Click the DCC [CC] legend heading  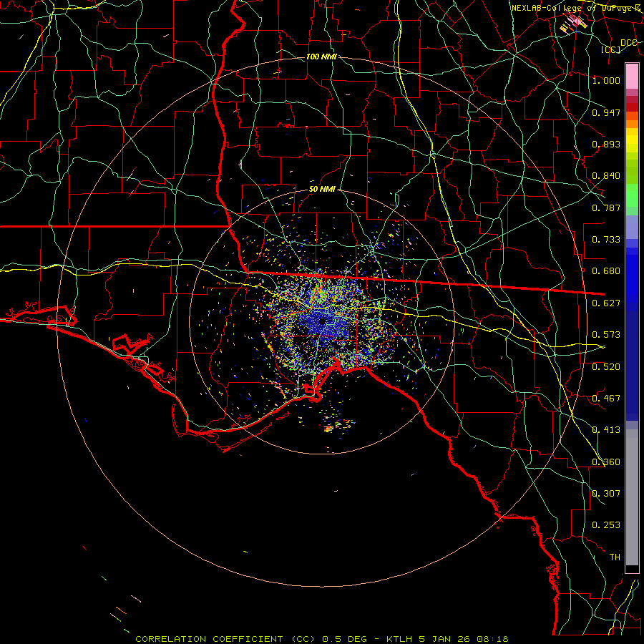point(619,46)
